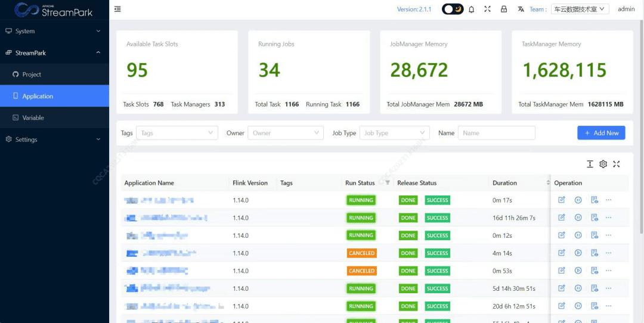
Task: Open the Run Status column filter
Action: (x=388, y=183)
